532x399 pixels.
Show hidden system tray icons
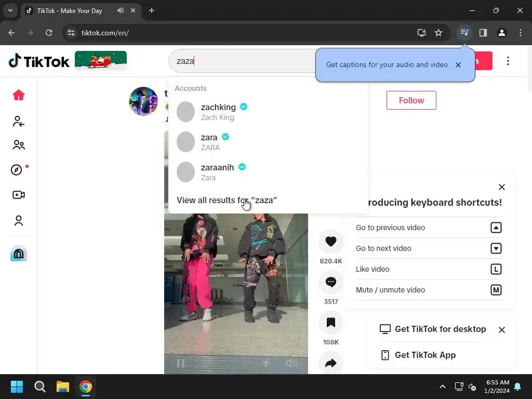tap(443, 387)
